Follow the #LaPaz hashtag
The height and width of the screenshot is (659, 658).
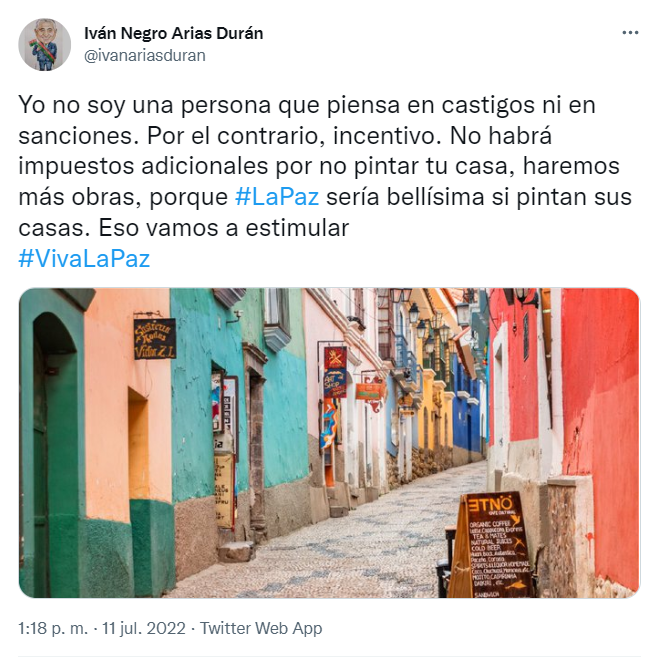pyautogui.click(x=277, y=197)
